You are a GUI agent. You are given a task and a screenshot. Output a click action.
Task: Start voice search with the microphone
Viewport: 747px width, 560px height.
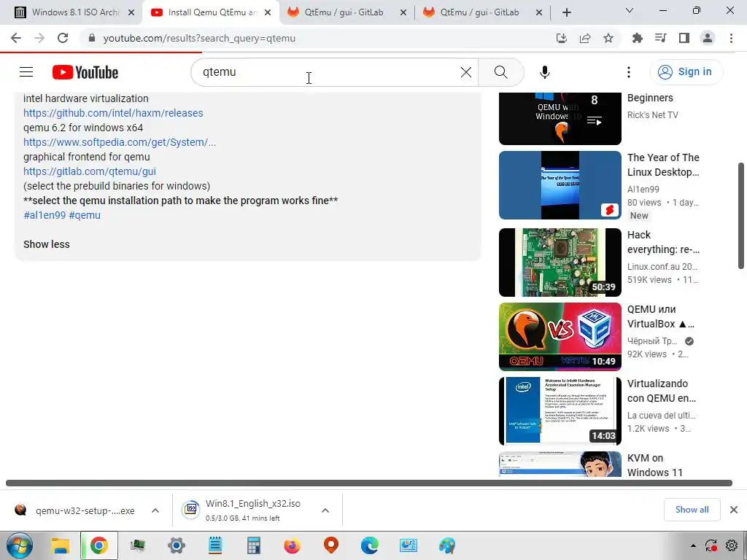pos(544,72)
